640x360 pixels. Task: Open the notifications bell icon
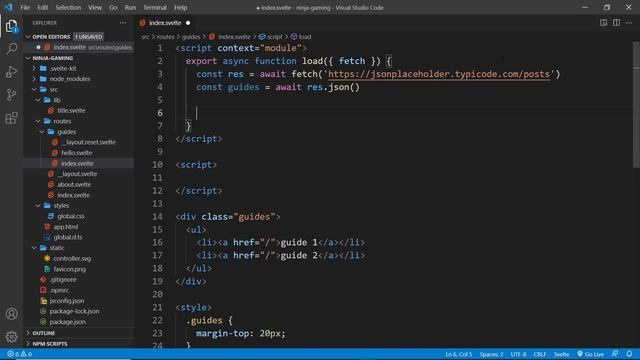coord(629,354)
